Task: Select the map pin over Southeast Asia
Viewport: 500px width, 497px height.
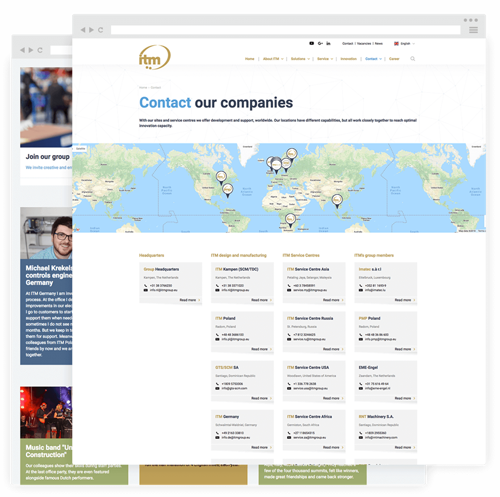Action: pos(337,201)
